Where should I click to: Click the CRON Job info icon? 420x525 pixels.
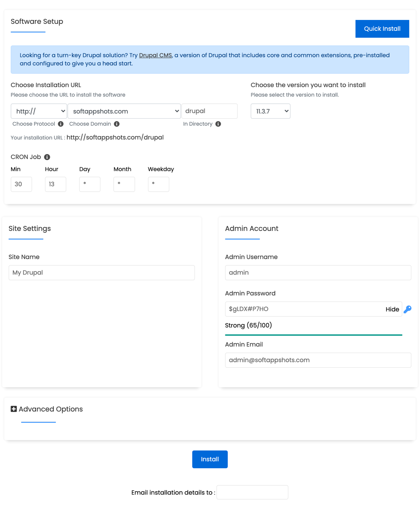(47, 157)
